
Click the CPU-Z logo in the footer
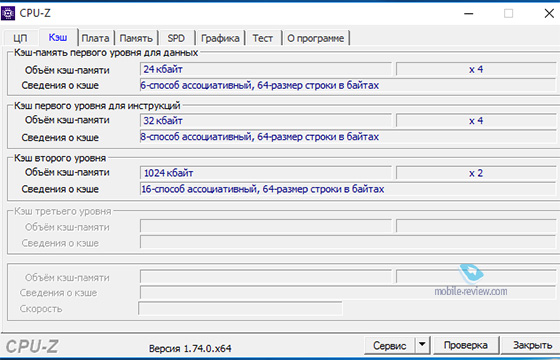pos(32,346)
